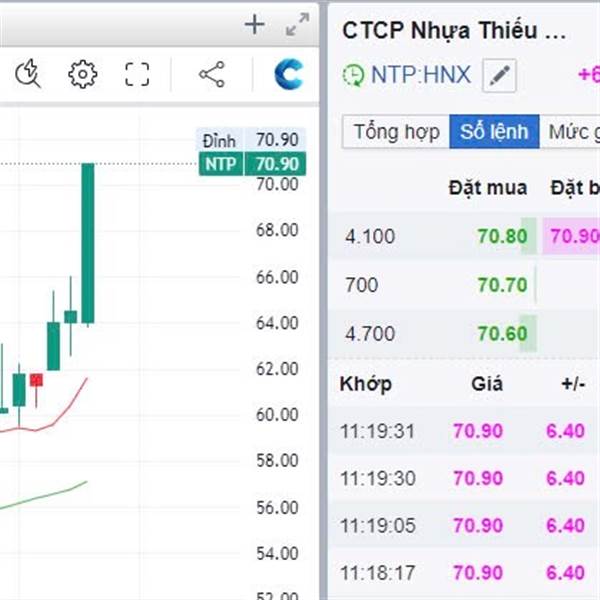The height and width of the screenshot is (600, 600).
Task: Click the Giá column header
Action: 487,384
